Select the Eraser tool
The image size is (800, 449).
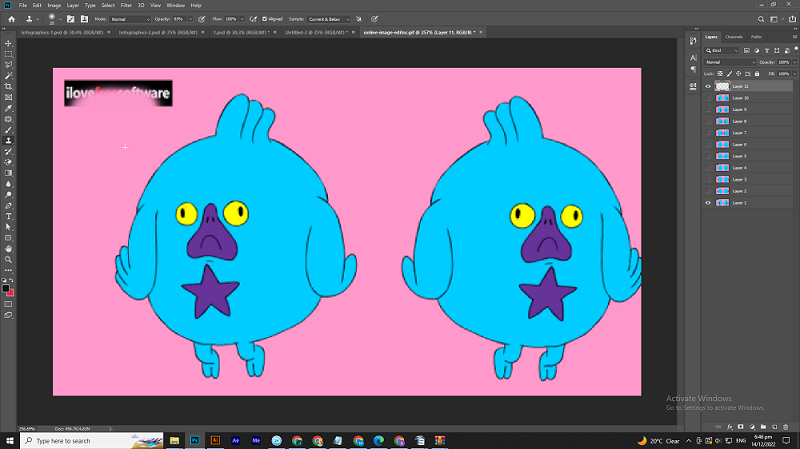pyautogui.click(x=8, y=162)
